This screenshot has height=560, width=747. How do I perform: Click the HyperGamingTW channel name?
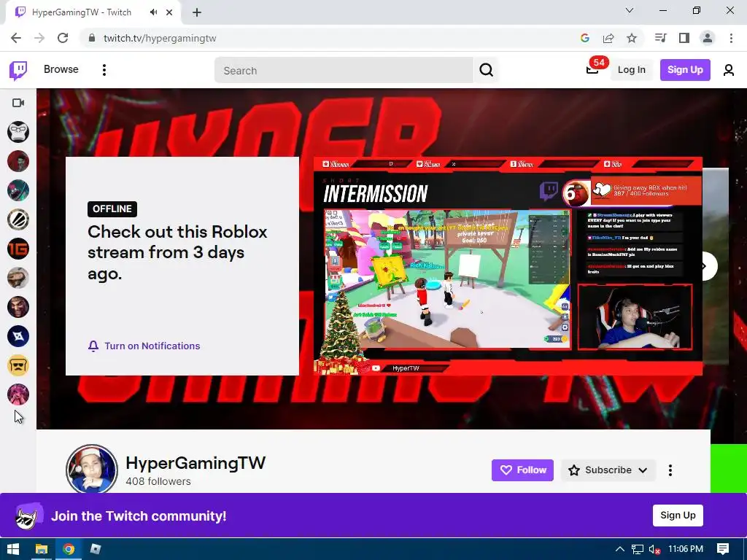pyautogui.click(x=196, y=463)
